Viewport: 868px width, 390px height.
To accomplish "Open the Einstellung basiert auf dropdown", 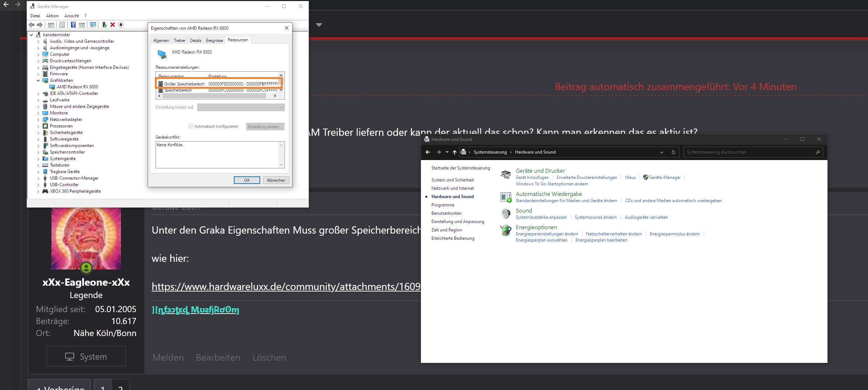I will click(241, 107).
